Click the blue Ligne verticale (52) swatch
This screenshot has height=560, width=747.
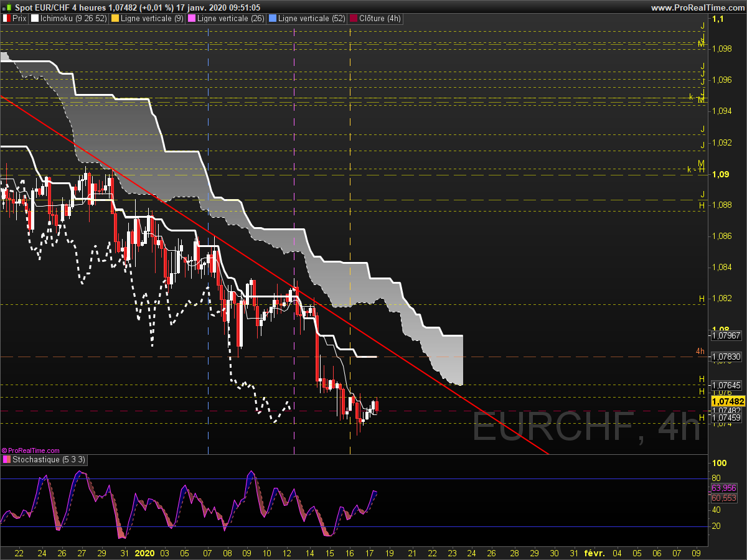click(x=272, y=19)
